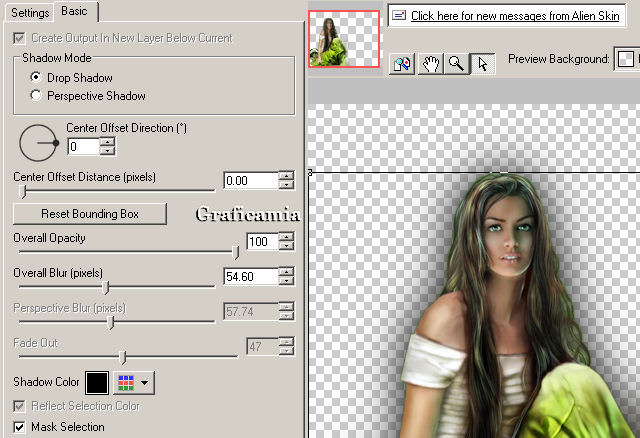
Task: Click the Fade Out value field
Action: 262,347
